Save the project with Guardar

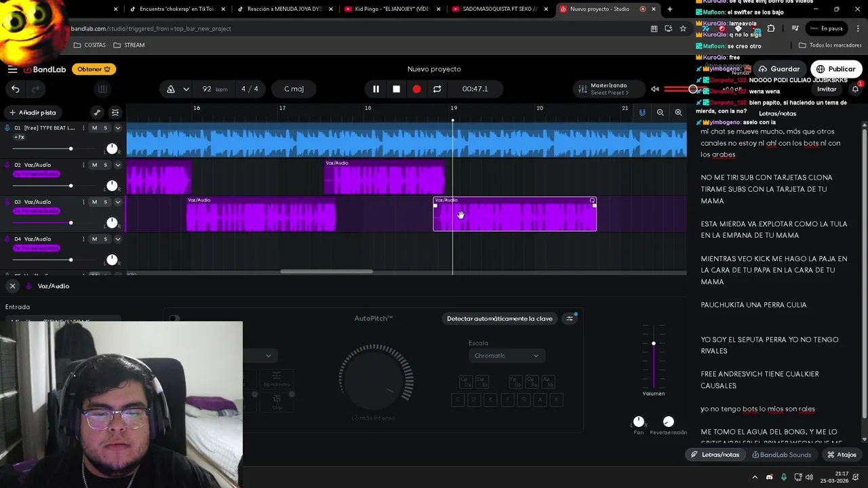pyautogui.click(x=778, y=69)
